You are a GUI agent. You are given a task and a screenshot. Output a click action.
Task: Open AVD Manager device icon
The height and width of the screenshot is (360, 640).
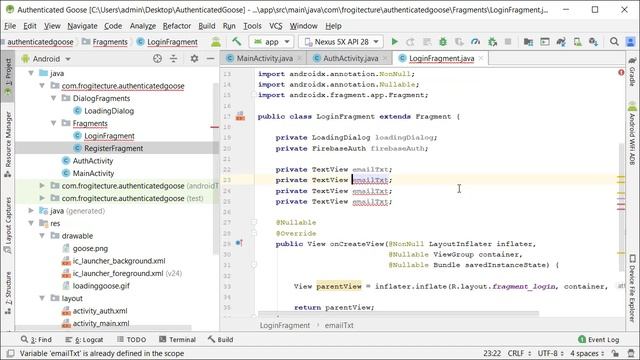tap(577, 42)
